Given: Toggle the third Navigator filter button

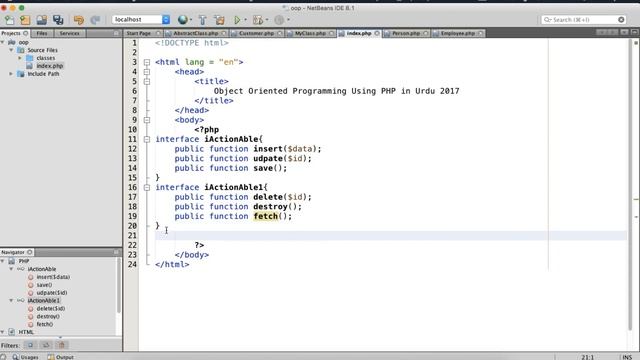Looking at the screenshot, I should point(62,345).
